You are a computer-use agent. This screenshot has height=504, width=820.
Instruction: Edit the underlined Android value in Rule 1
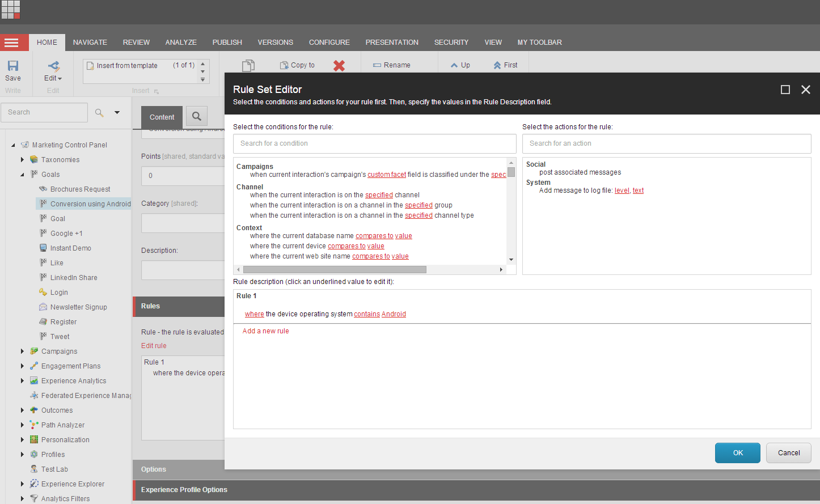tap(394, 314)
